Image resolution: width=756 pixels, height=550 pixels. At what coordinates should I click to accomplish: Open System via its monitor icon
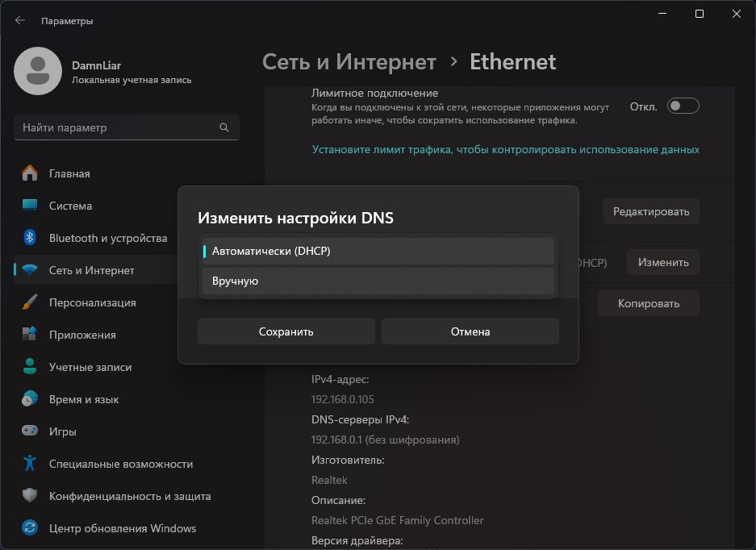(x=30, y=206)
